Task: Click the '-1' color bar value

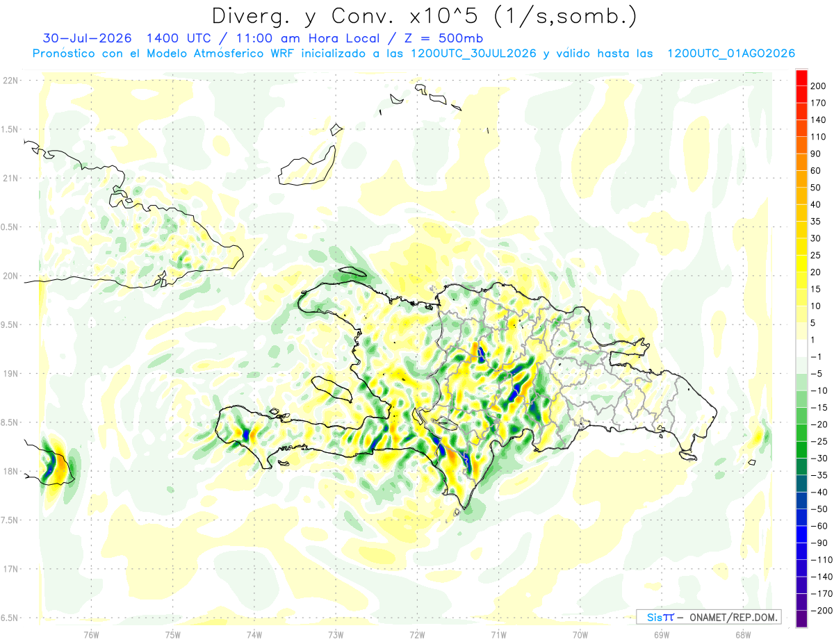Action: click(816, 357)
